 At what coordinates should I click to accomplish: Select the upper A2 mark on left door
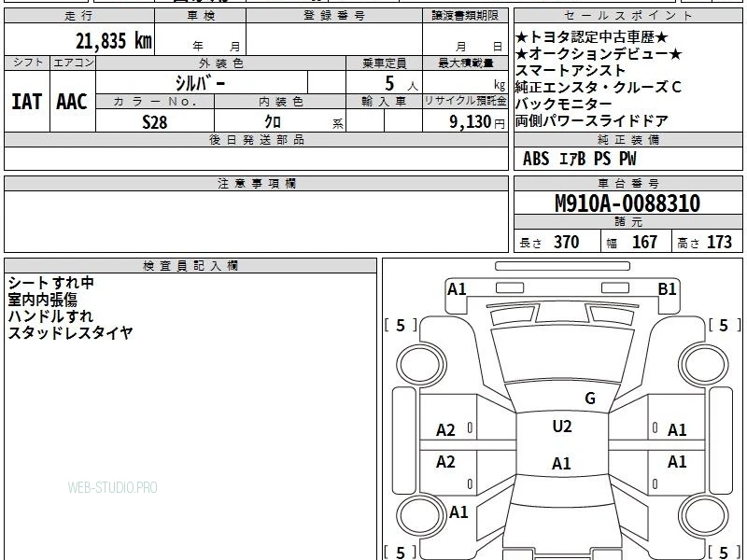pos(445,430)
